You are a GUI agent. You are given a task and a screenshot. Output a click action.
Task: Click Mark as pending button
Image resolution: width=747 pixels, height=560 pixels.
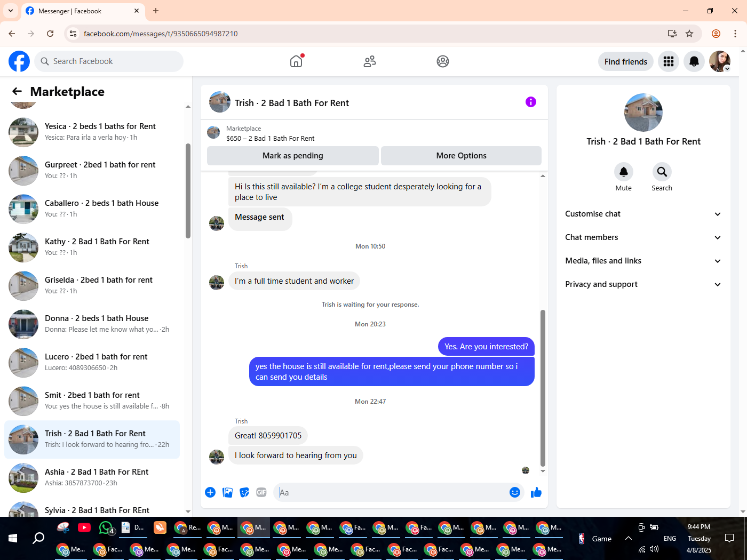point(293,156)
